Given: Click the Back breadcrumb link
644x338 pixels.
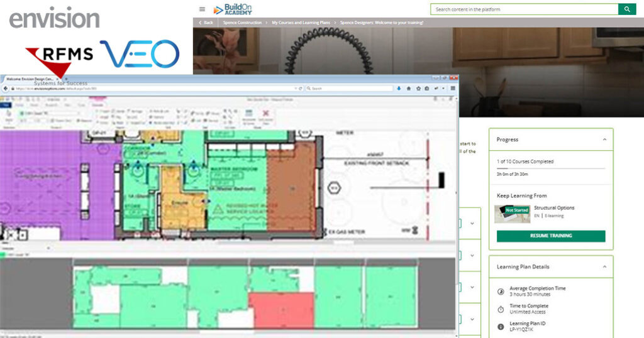Looking at the screenshot, I should click(x=206, y=23).
